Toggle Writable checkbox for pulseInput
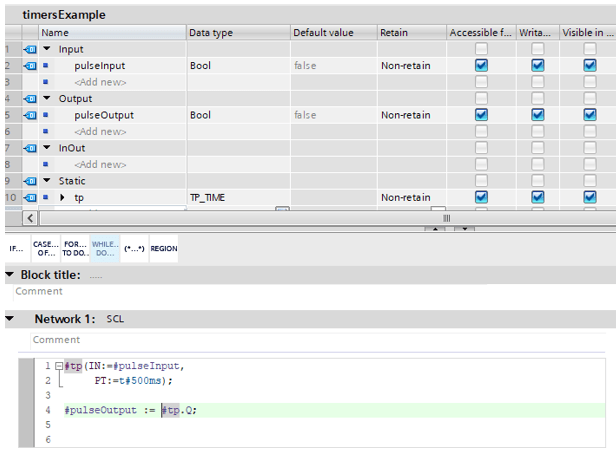Screen dimensions: 616x452 pos(537,65)
